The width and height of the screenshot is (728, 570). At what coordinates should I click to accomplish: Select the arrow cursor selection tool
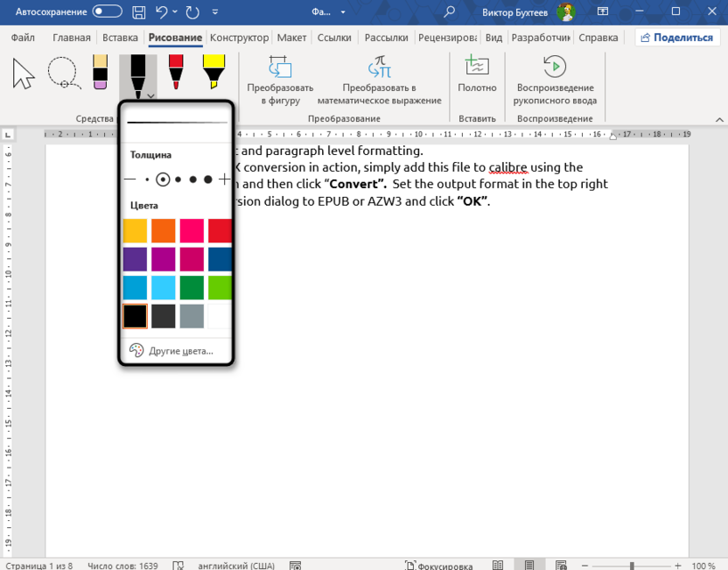pyautogui.click(x=24, y=74)
